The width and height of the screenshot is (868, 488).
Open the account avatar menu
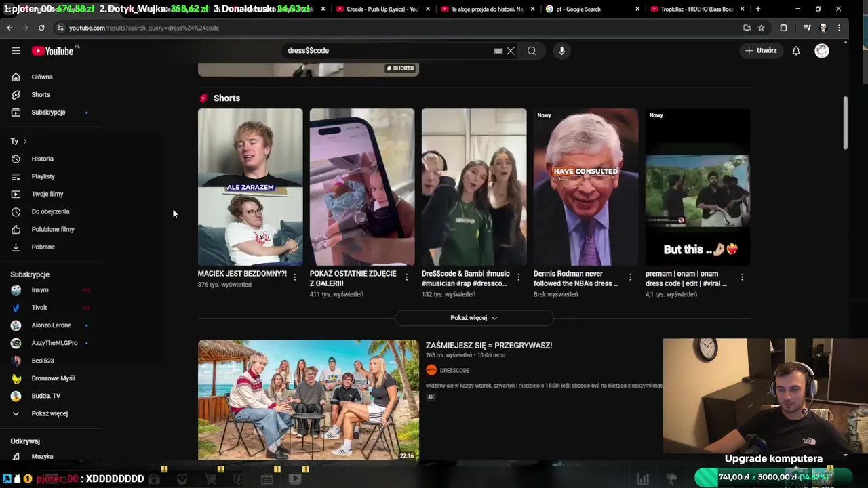822,51
